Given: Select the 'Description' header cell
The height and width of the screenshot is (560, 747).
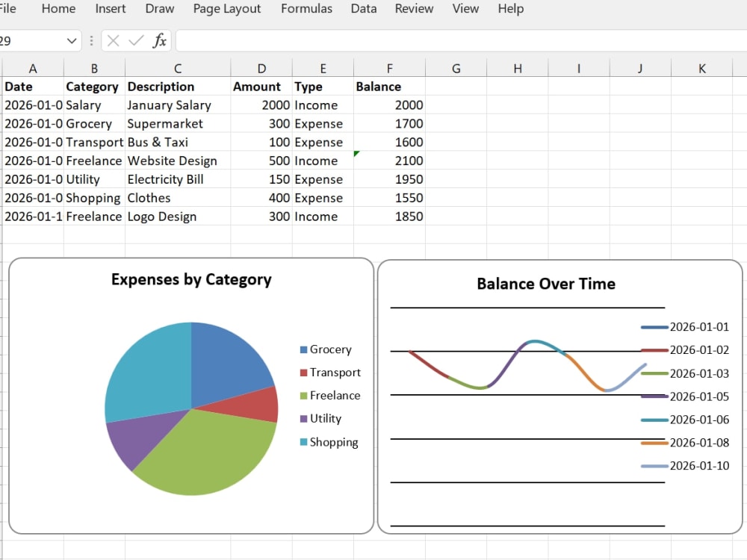Looking at the screenshot, I should pos(178,86).
